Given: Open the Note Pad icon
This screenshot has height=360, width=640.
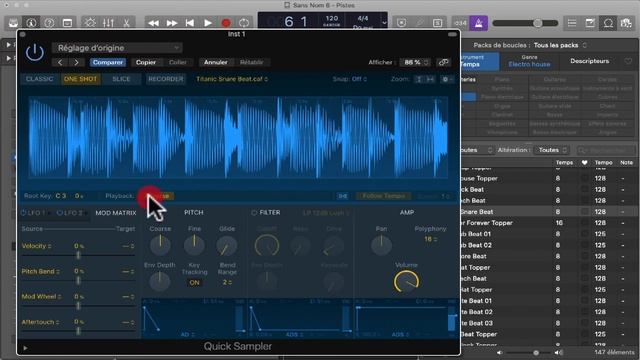Looking at the screenshot, I should click(590, 23).
